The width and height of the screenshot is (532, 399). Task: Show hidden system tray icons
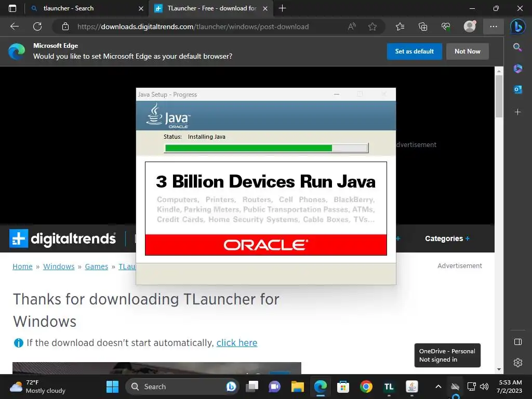tap(438, 387)
